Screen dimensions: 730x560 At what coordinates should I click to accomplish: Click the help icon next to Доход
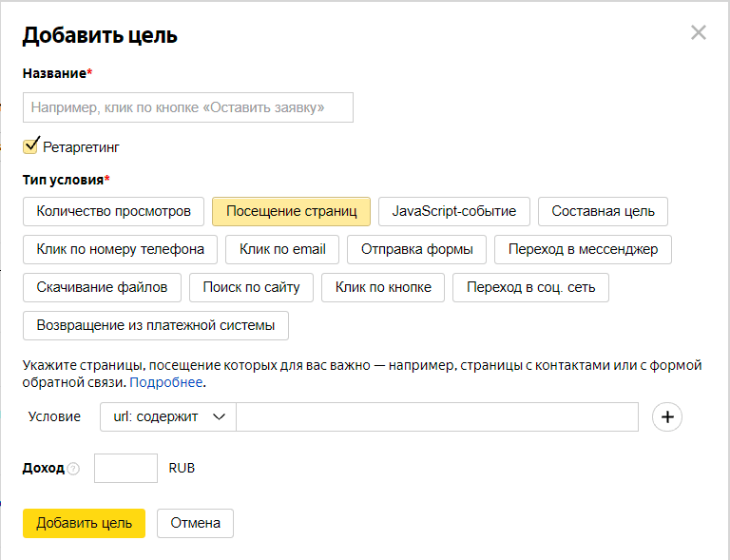point(74,469)
